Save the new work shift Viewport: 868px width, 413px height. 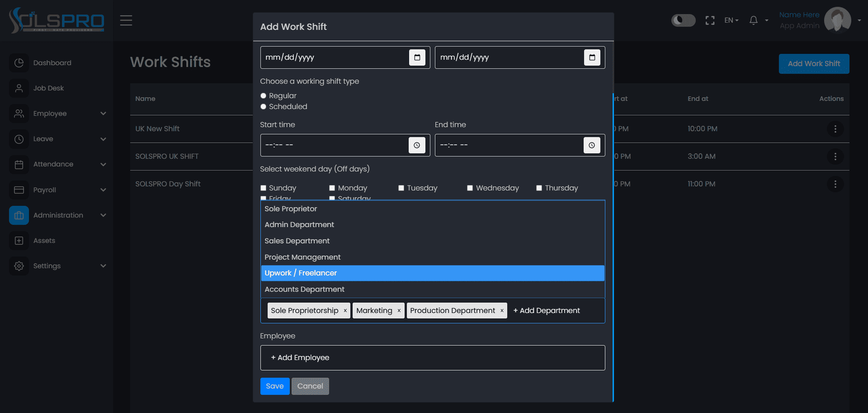coord(275,386)
